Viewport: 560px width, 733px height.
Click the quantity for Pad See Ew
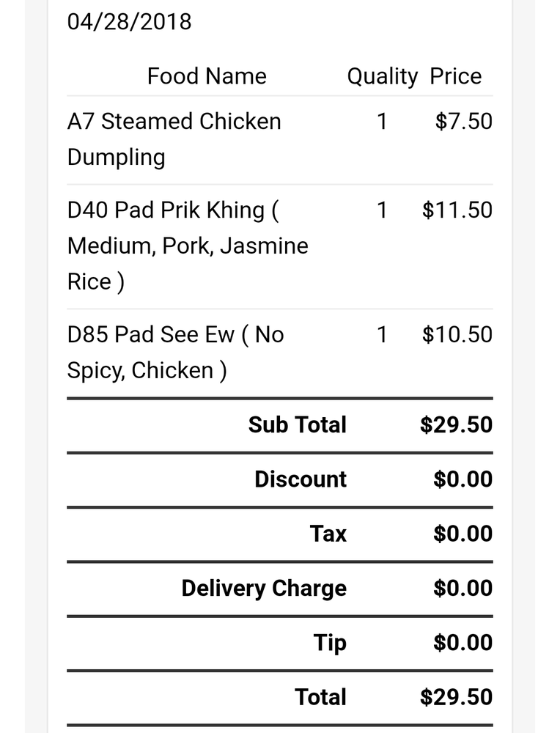(382, 335)
